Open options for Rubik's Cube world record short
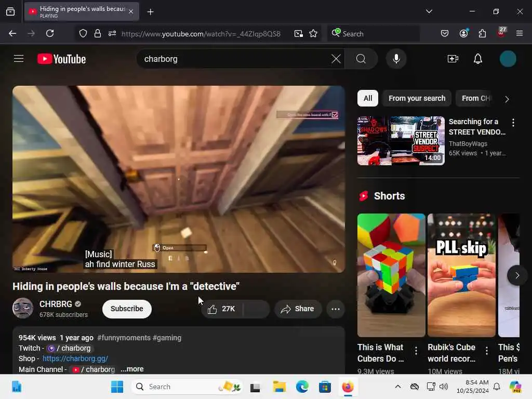 tap(486, 351)
